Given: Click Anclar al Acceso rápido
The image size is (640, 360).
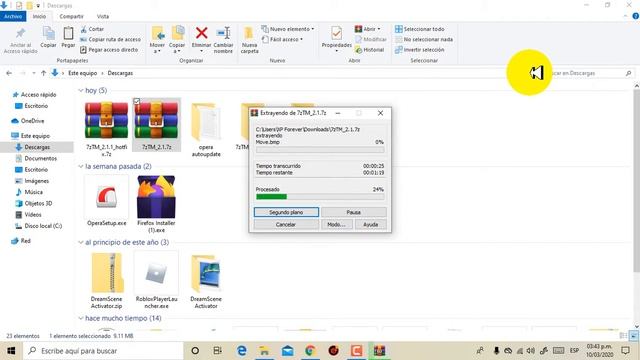Looking at the screenshot, I should point(20,40).
